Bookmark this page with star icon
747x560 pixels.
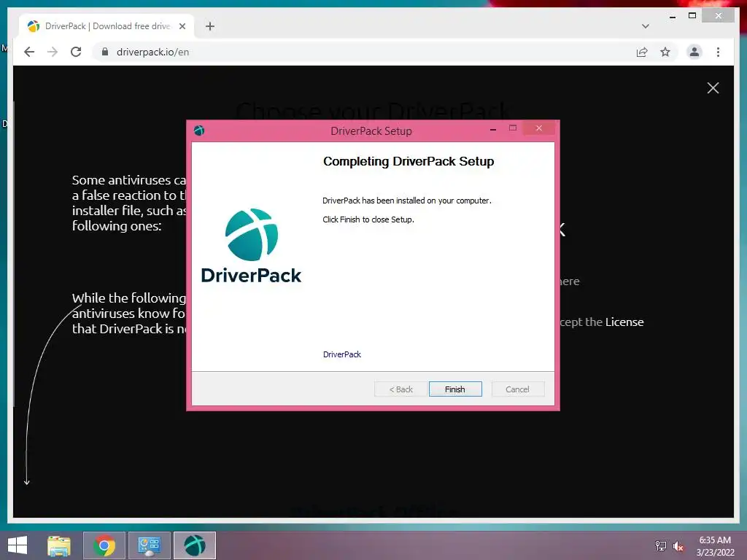click(x=665, y=52)
